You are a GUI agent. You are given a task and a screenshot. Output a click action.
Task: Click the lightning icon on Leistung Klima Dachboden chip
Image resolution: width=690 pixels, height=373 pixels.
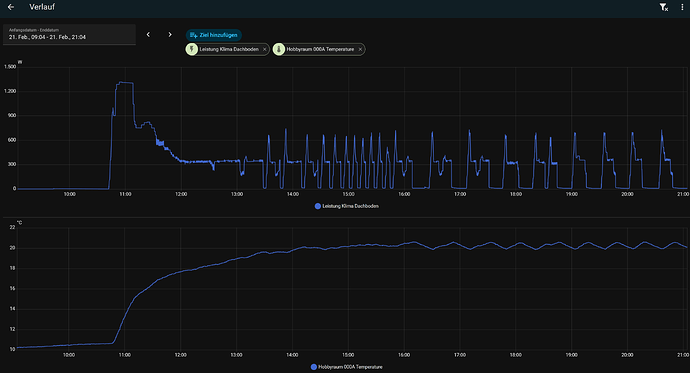[191, 49]
